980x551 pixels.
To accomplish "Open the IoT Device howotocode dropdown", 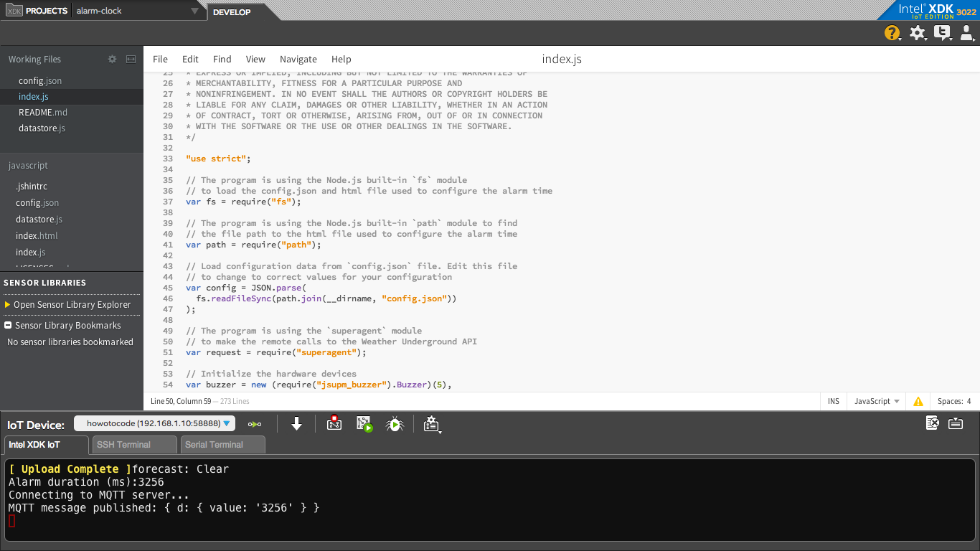I will [154, 423].
